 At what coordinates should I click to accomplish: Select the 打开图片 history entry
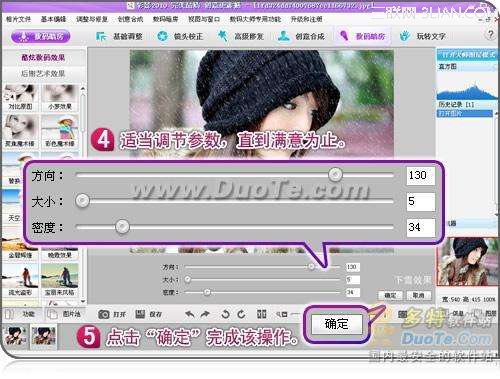point(465,114)
